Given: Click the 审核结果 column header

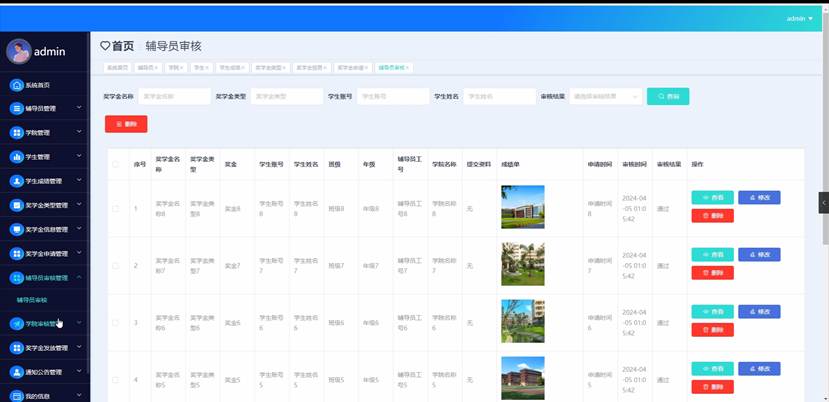Looking at the screenshot, I should click(669, 165).
